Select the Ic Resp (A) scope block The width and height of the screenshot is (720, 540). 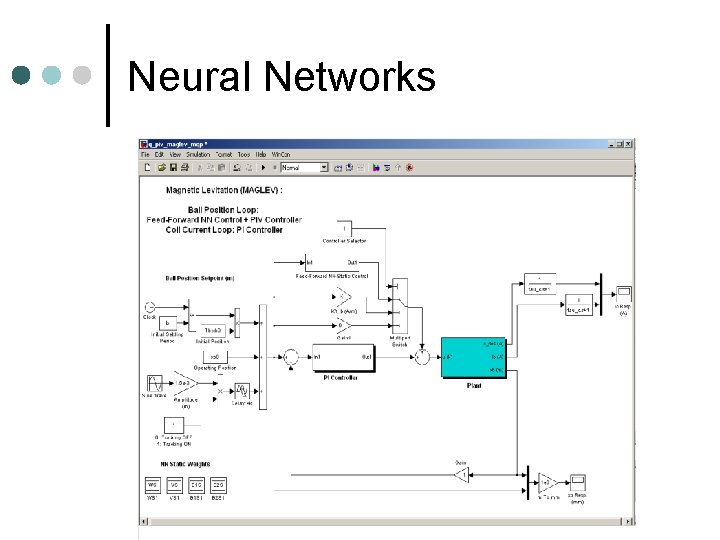624,294
